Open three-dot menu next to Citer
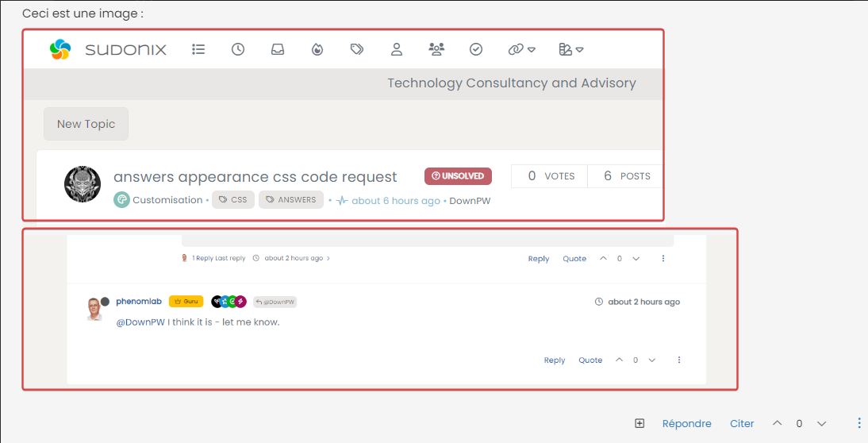 click(859, 424)
